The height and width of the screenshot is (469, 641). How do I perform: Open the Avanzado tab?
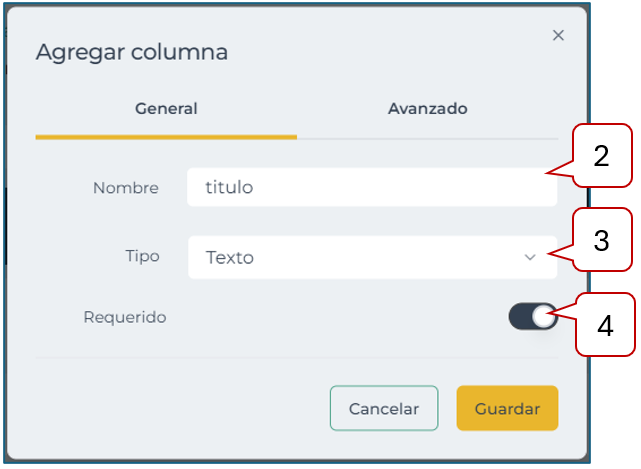(427, 109)
